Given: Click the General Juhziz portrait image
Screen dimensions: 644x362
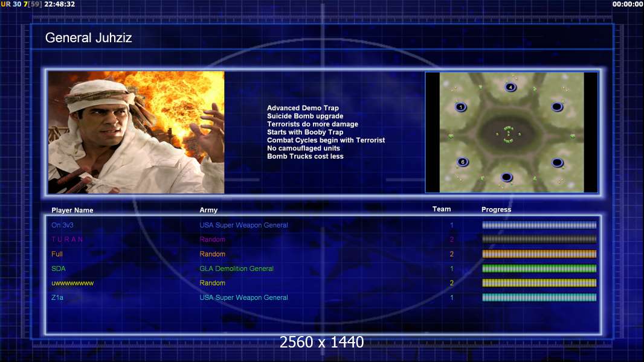Looking at the screenshot, I should click(x=136, y=132).
